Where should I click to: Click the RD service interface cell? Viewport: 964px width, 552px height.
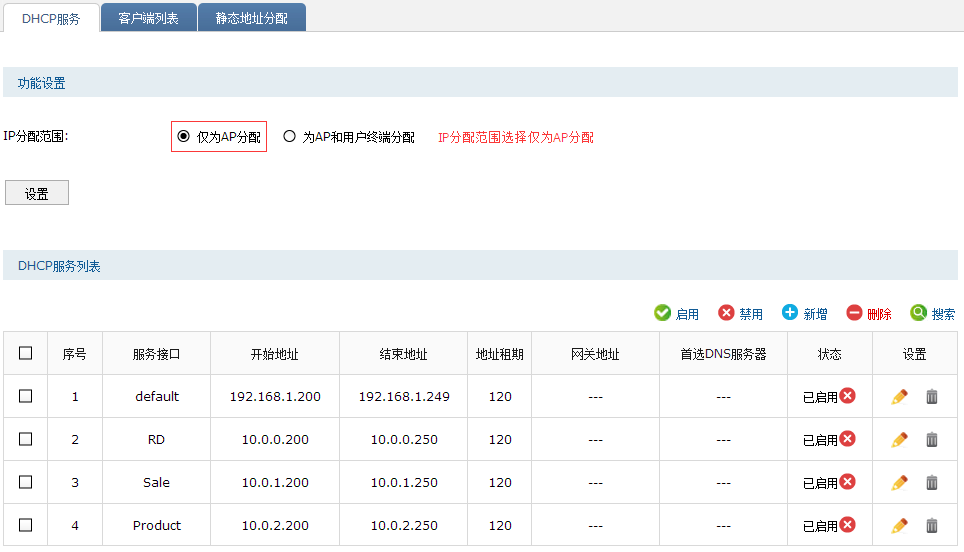point(156,440)
